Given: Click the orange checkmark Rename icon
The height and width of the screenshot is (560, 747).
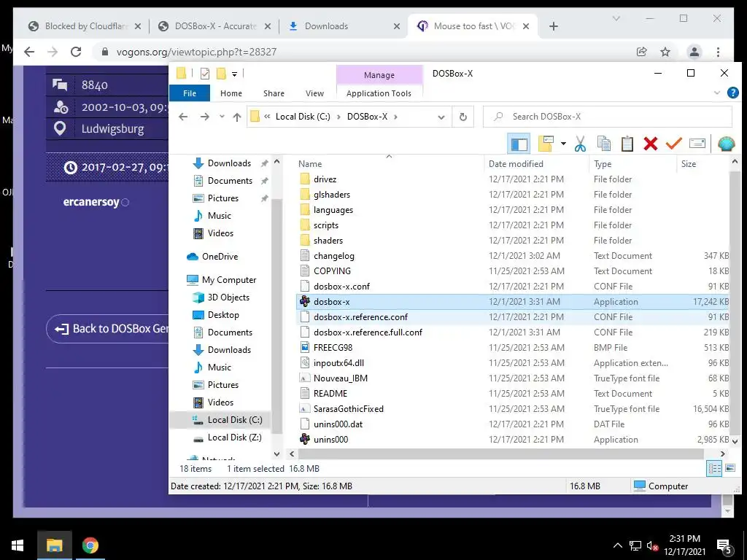Looking at the screenshot, I should pyautogui.click(x=673, y=144).
